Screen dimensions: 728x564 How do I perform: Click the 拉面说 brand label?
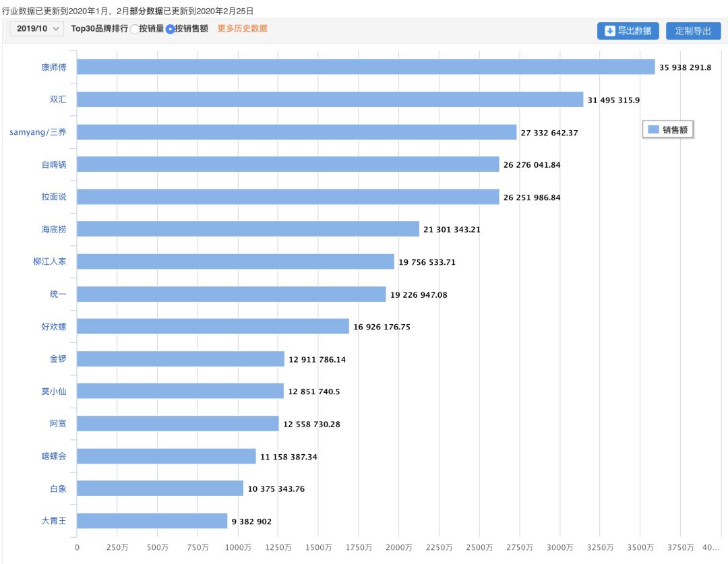pyautogui.click(x=54, y=197)
